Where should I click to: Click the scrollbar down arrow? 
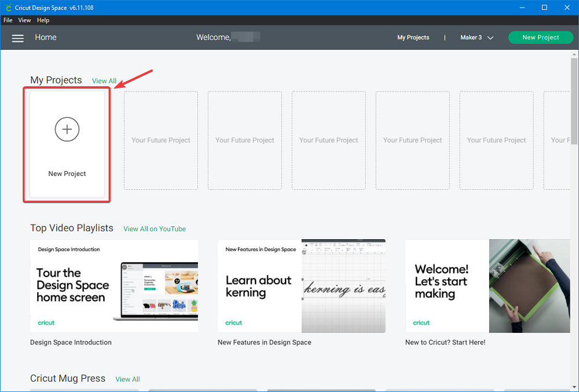574,387
